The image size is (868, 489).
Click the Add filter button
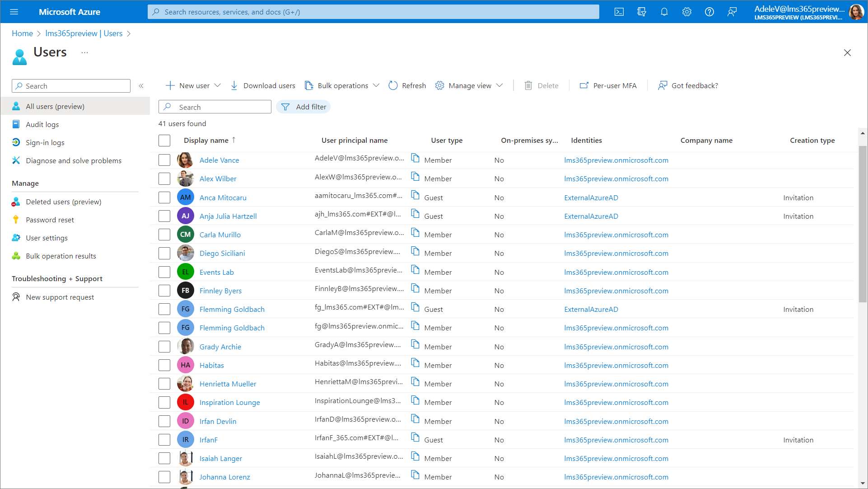tap(303, 107)
